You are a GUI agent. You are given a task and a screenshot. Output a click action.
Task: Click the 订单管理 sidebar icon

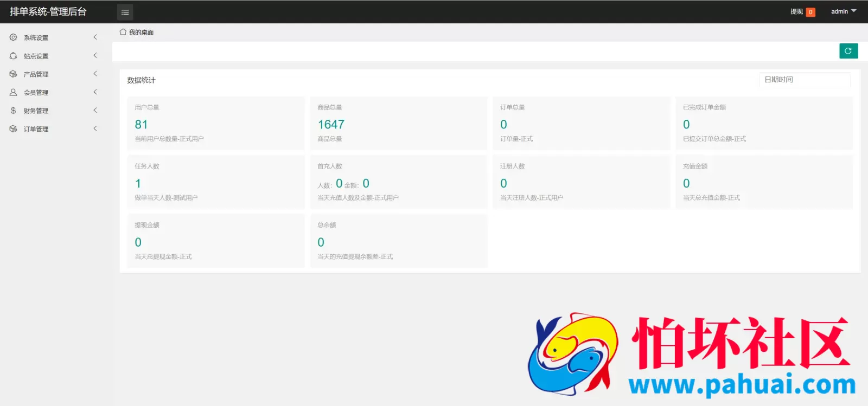click(x=14, y=129)
